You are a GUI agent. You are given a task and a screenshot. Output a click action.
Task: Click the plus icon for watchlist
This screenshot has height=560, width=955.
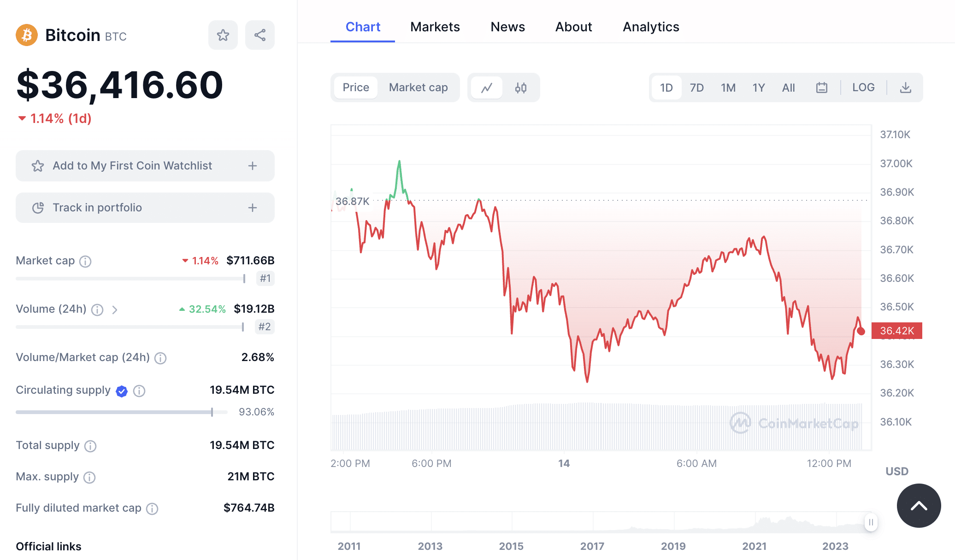pos(253,166)
